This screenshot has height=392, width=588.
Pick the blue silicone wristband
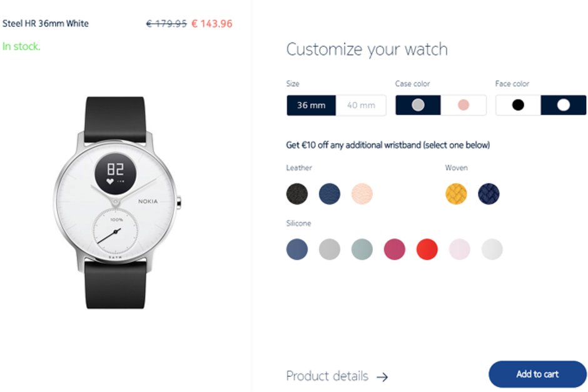coord(297,249)
